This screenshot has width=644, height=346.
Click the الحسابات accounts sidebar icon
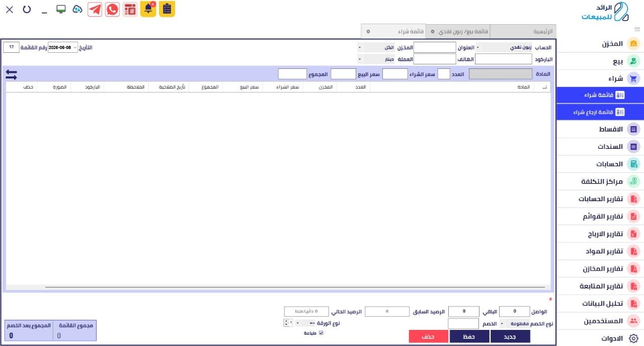coord(634,164)
